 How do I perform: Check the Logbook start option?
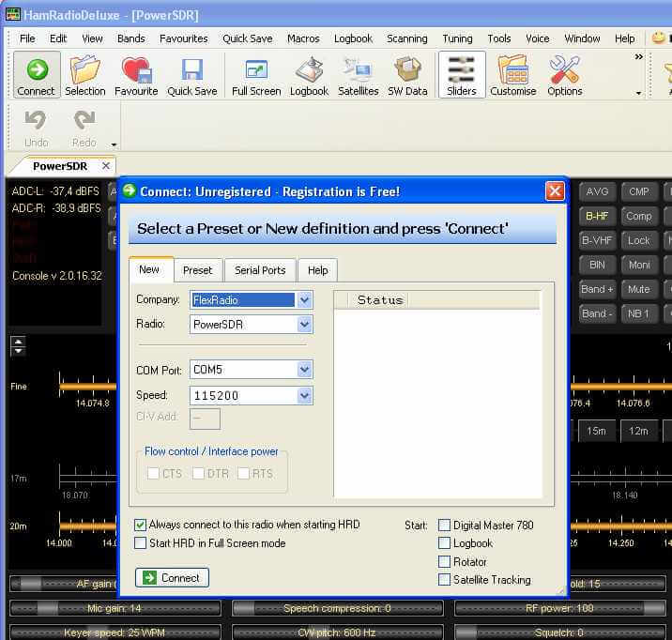tap(445, 543)
